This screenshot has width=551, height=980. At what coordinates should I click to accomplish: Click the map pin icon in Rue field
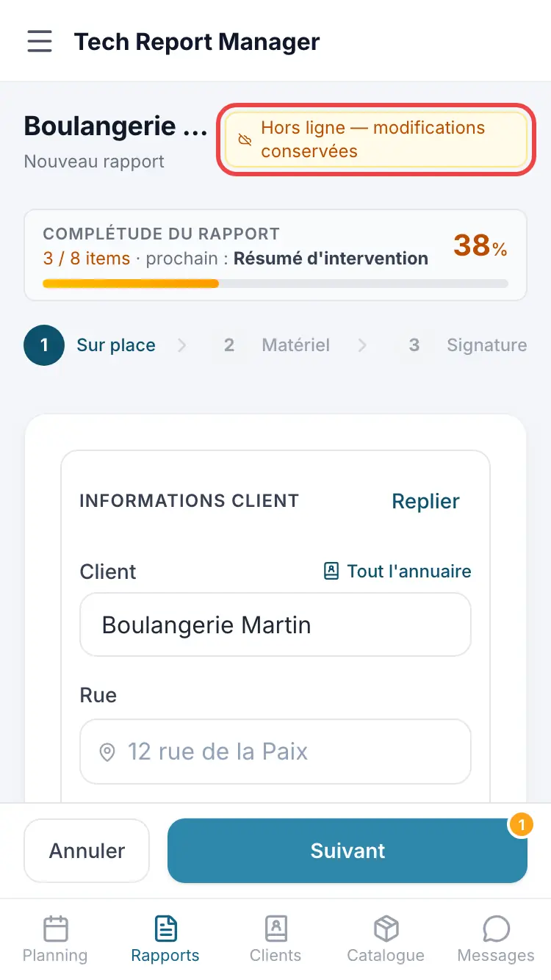[x=107, y=752]
